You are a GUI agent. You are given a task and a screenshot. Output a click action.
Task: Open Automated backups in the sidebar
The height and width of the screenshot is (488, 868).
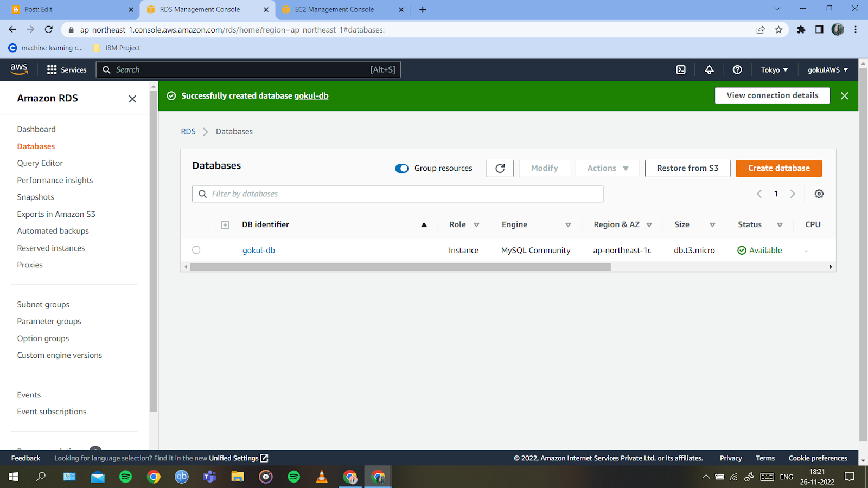pyautogui.click(x=53, y=231)
